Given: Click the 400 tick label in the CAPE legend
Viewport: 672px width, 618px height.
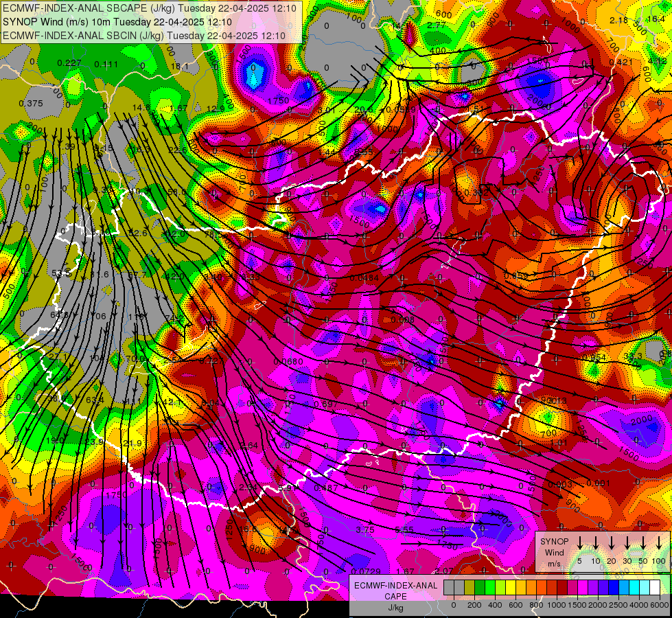Looking at the screenshot, I should pos(495,605).
